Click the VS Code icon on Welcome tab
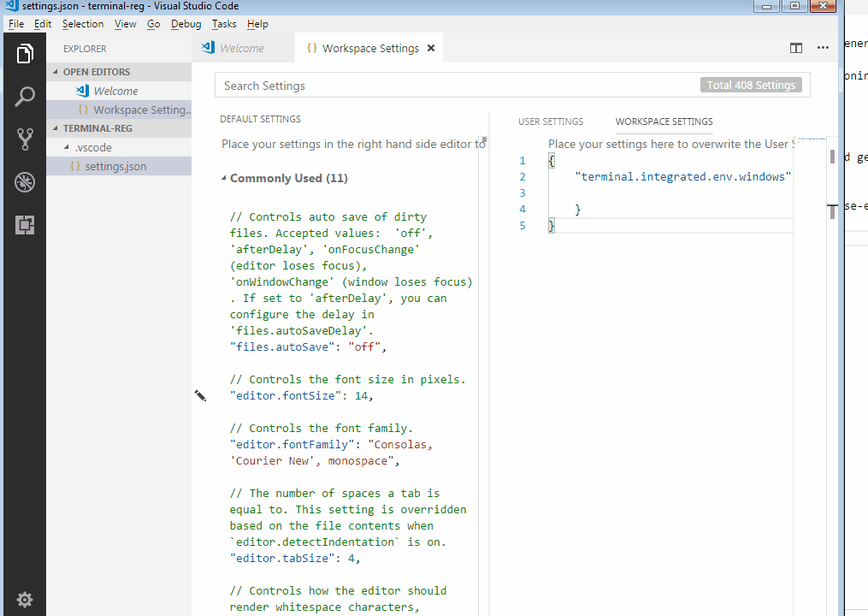The height and width of the screenshot is (616, 868). 208,48
